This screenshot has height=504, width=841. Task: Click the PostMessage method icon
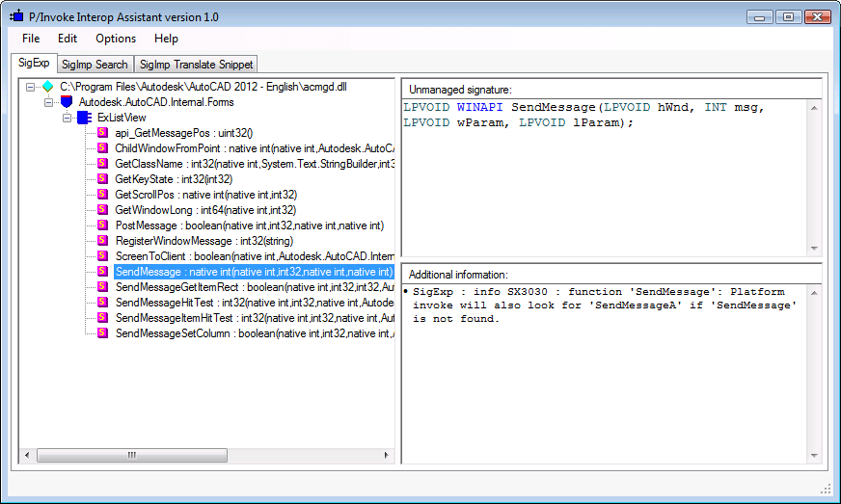[102, 225]
